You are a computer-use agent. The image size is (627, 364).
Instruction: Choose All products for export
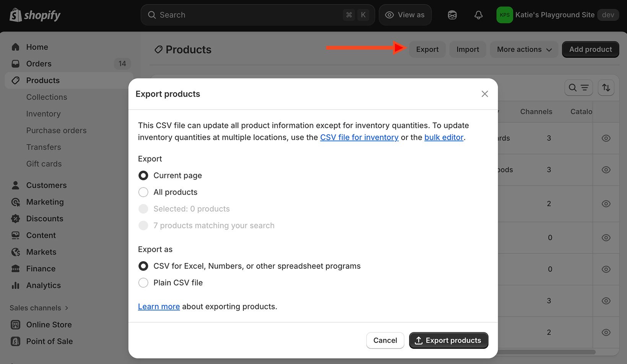click(x=143, y=192)
